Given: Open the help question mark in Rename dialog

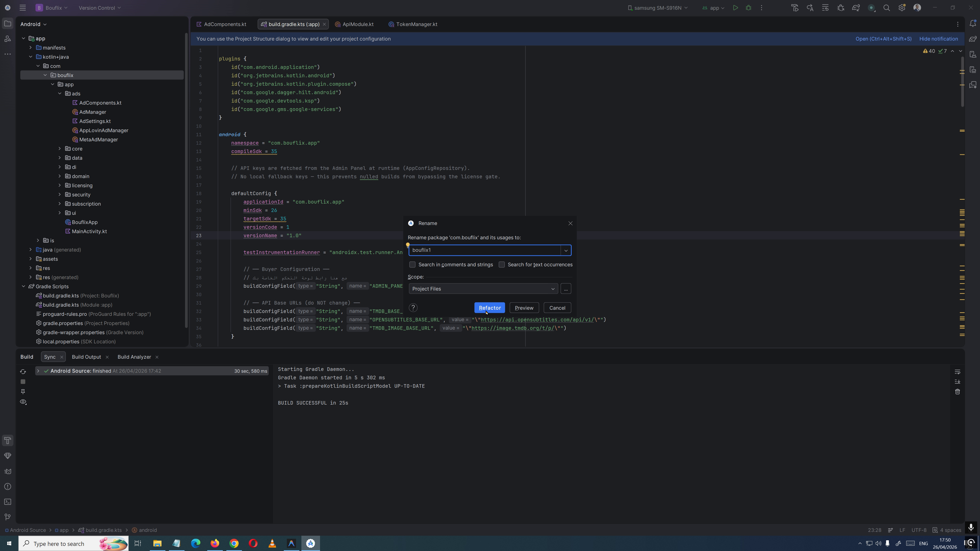Looking at the screenshot, I should 413,308.
